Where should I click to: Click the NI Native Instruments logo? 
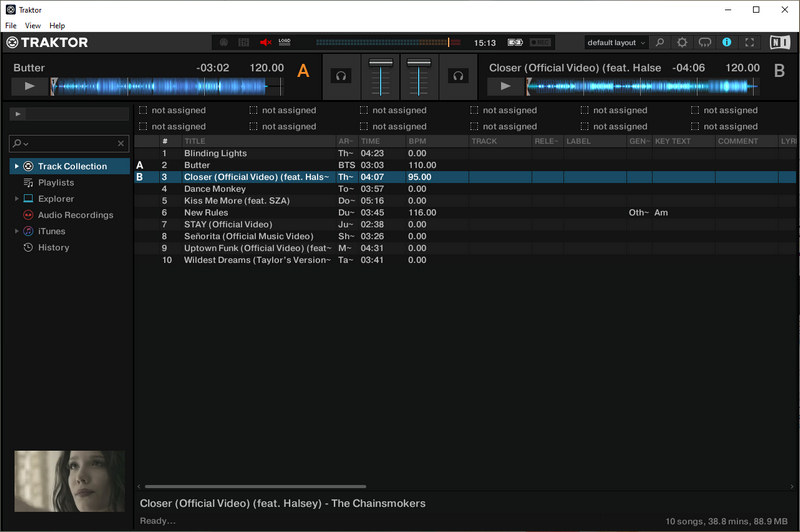pos(780,42)
